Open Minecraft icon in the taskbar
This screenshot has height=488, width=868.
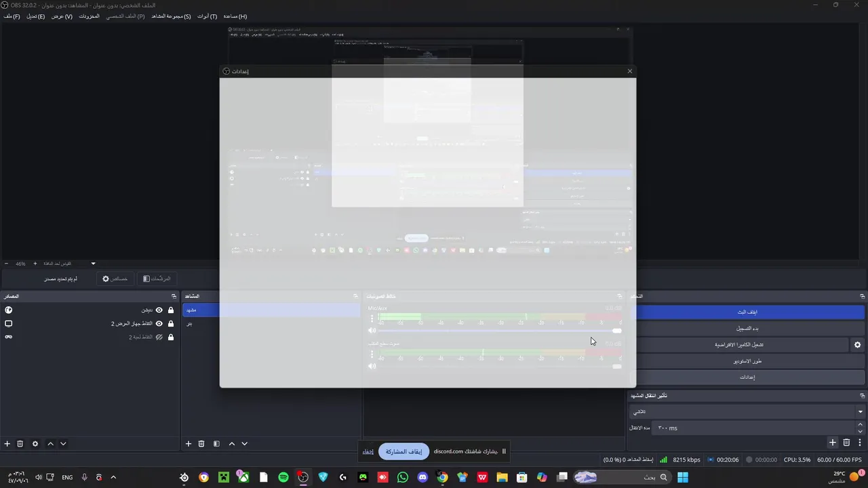[224, 478]
